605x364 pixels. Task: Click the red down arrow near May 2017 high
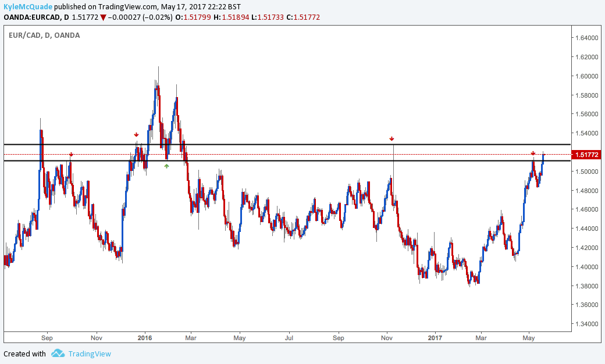[533, 154]
